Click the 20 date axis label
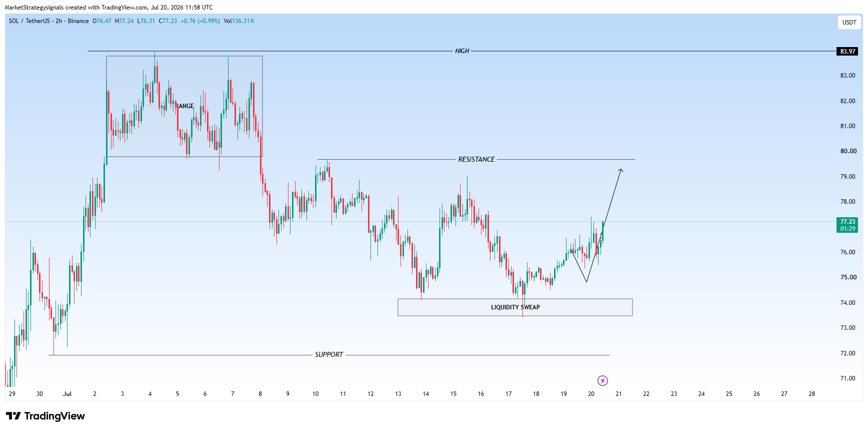Image resolution: width=868 pixels, height=431 pixels. click(x=591, y=394)
